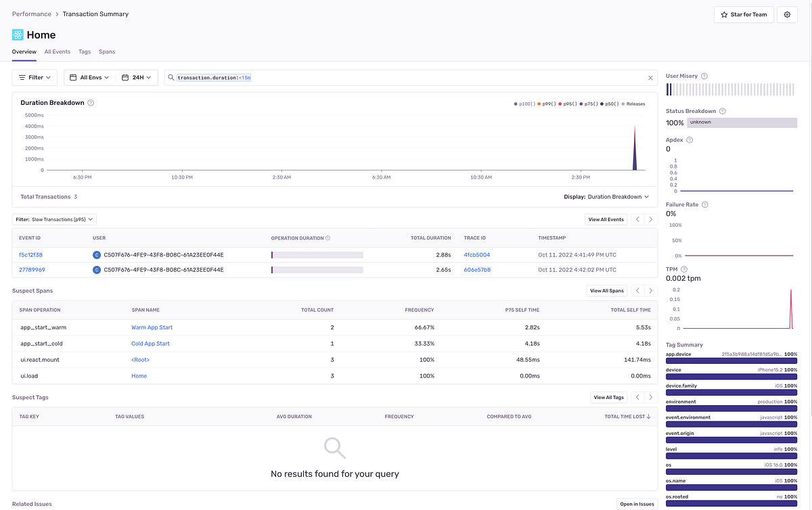Click Star for Team button
Viewport: 812px width, 510px height.
point(744,14)
